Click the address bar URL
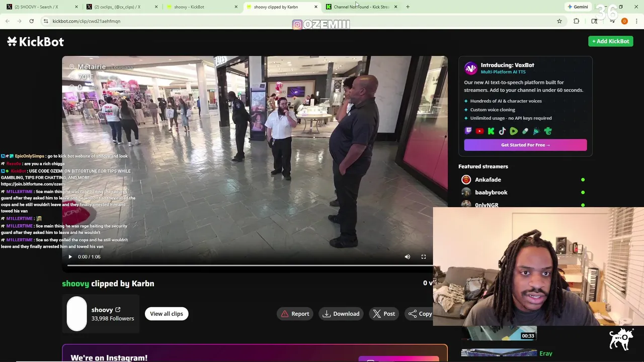644x362 pixels. [87, 21]
